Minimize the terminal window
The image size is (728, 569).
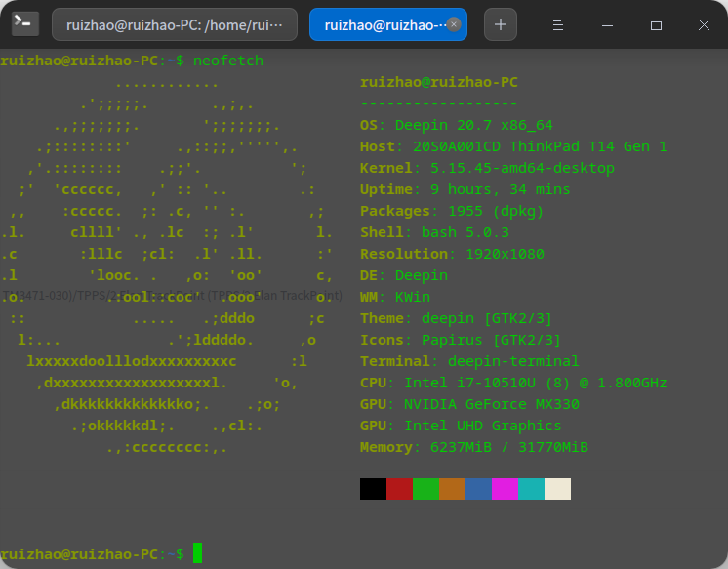[x=607, y=25]
